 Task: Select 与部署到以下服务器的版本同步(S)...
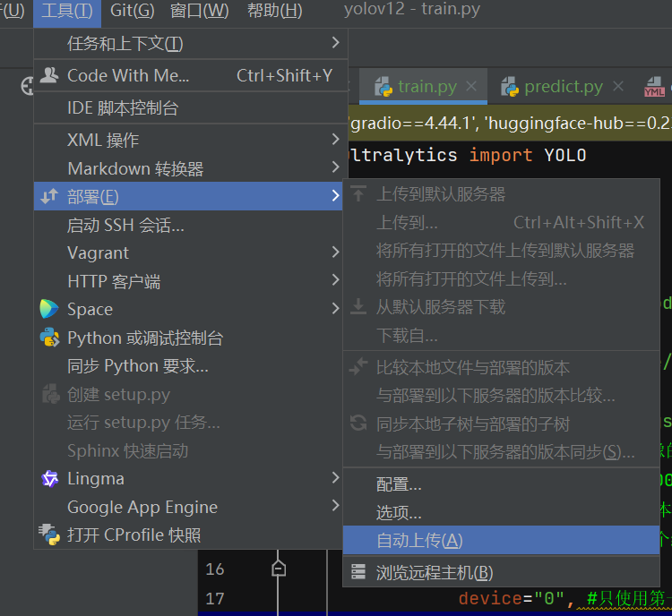501,452
